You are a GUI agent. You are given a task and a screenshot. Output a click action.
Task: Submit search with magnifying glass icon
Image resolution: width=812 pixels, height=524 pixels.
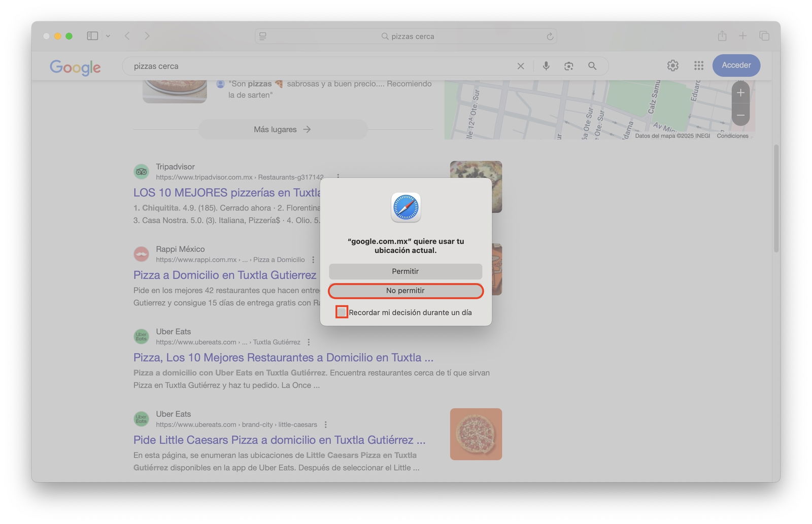[592, 66]
